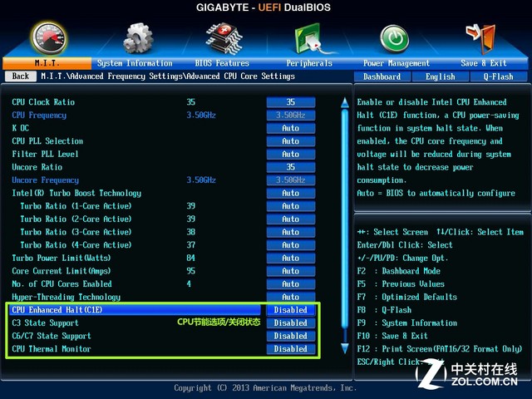Image resolution: width=532 pixels, height=399 pixels.
Task: Toggle CPU Thermal Monitor Disabled value
Action: 291,349
